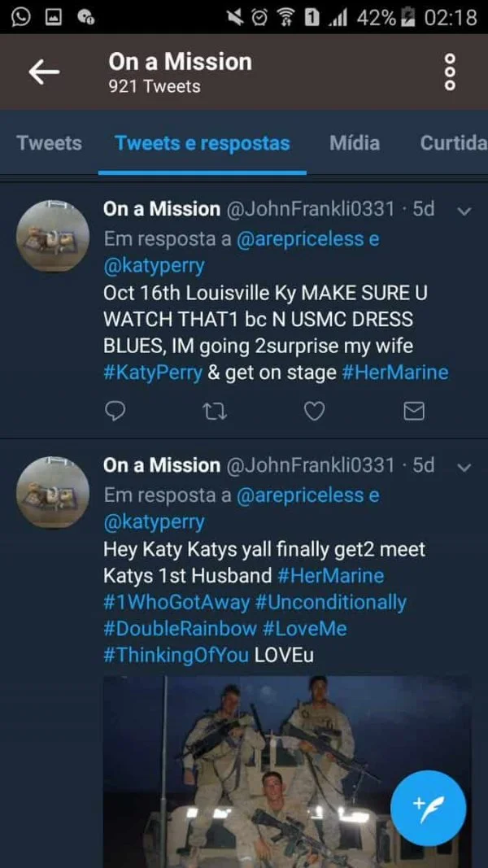Tap the #1WhoGotAway hashtag
The image size is (488, 868).
[x=176, y=602]
